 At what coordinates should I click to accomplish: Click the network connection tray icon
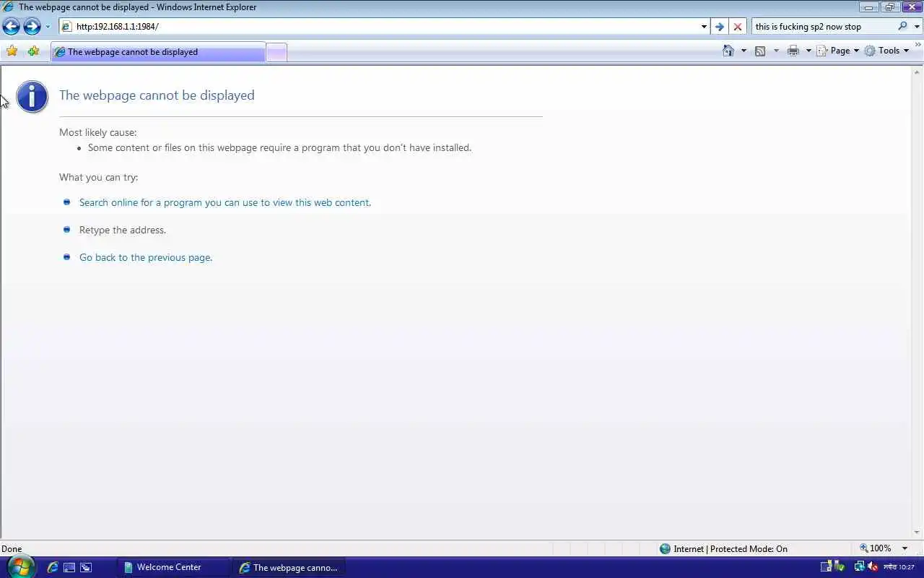(x=859, y=566)
